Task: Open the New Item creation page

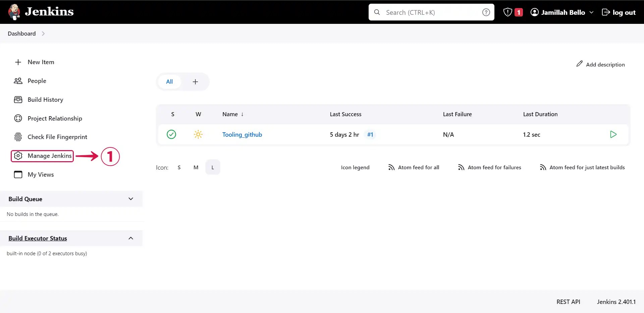Action: pyautogui.click(x=41, y=62)
